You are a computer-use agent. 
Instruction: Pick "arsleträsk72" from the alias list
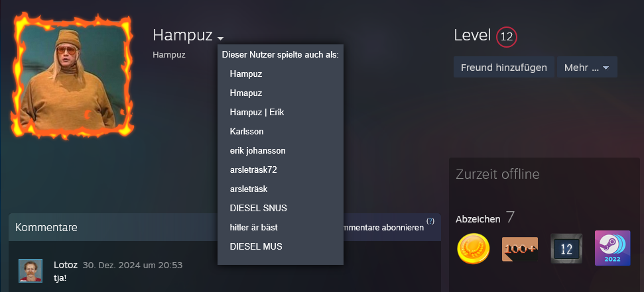click(253, 170)
